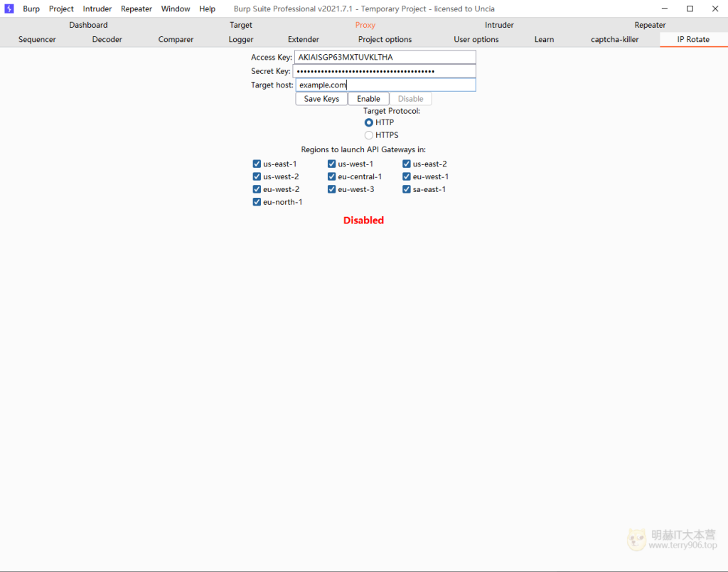Select the HTTPS protocol radio button

point(369,135)
